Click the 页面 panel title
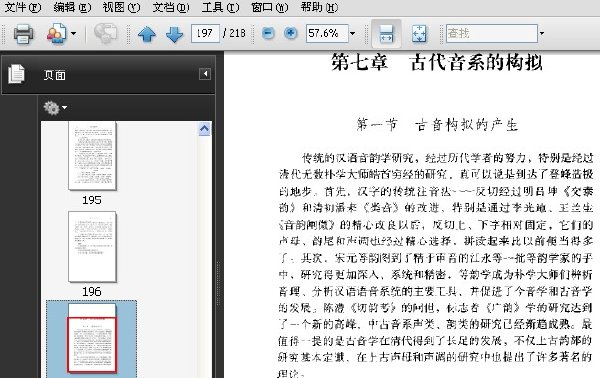Screen dimensions: 600x378 click(54, 75)
